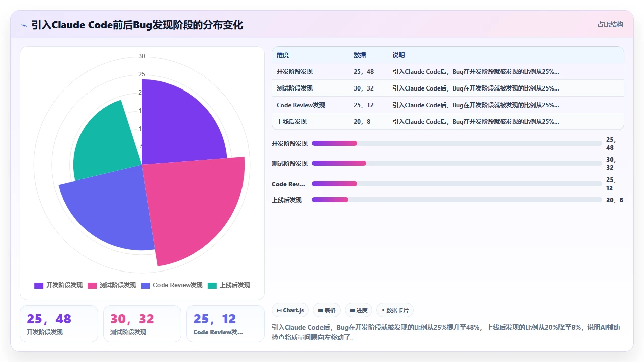The width and height of the screenshot is (644, 362).
Task: Click the 进度 tag chip
Action: (x=359, y=310)
